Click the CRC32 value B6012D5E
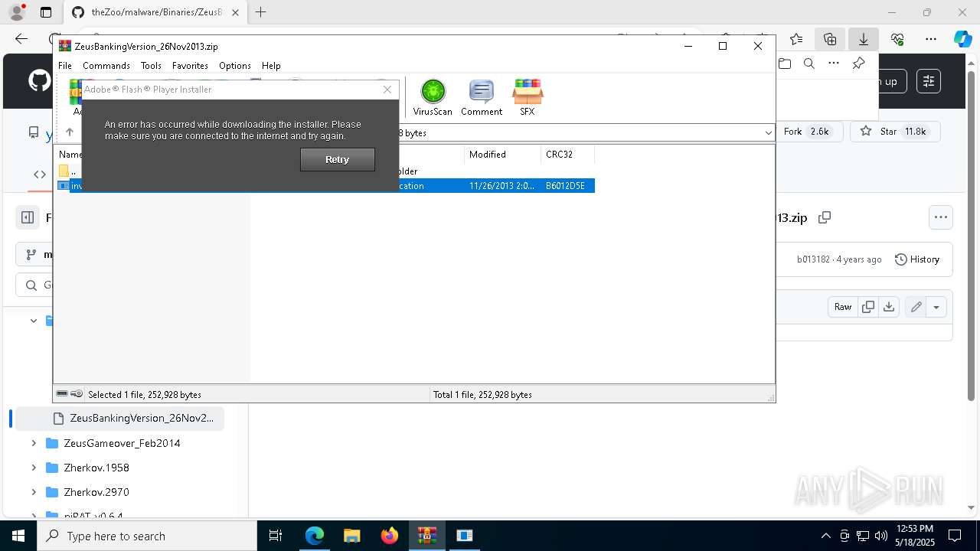The width and height of the screenshot is (980, 551). click(565, 186)
